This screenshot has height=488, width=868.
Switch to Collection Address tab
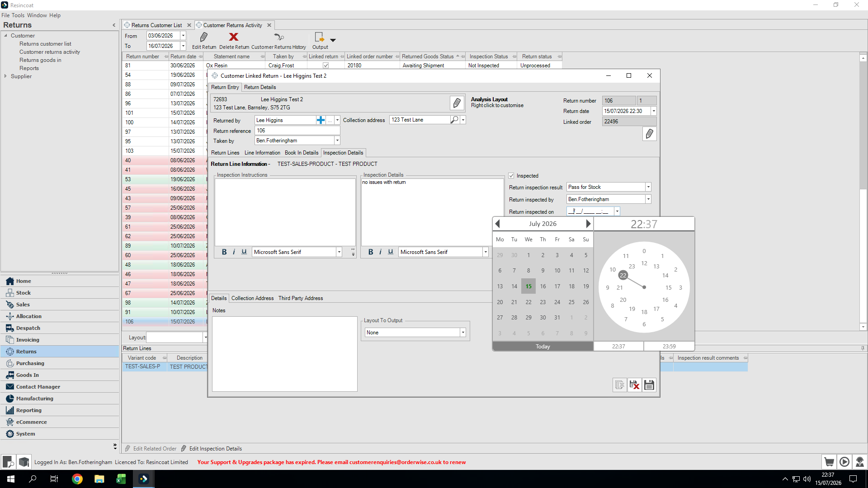pos(252,298)
